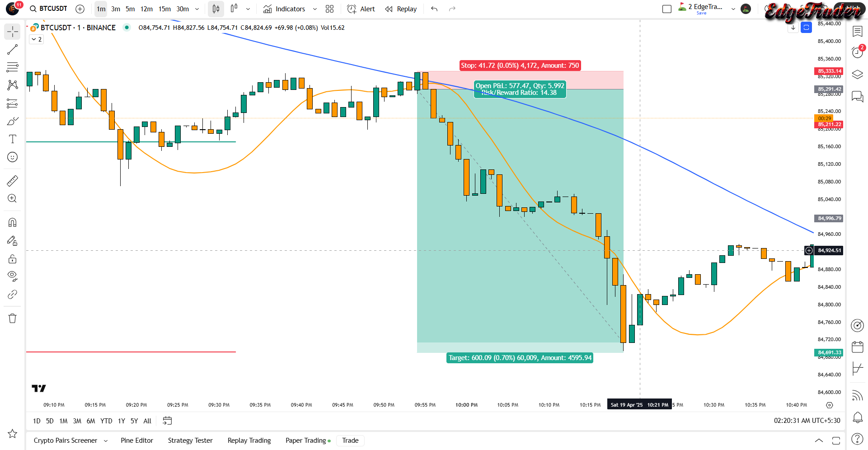Open the data feed streams icon
The height and width of the screenshot is (450, 868).
[857, 395]
